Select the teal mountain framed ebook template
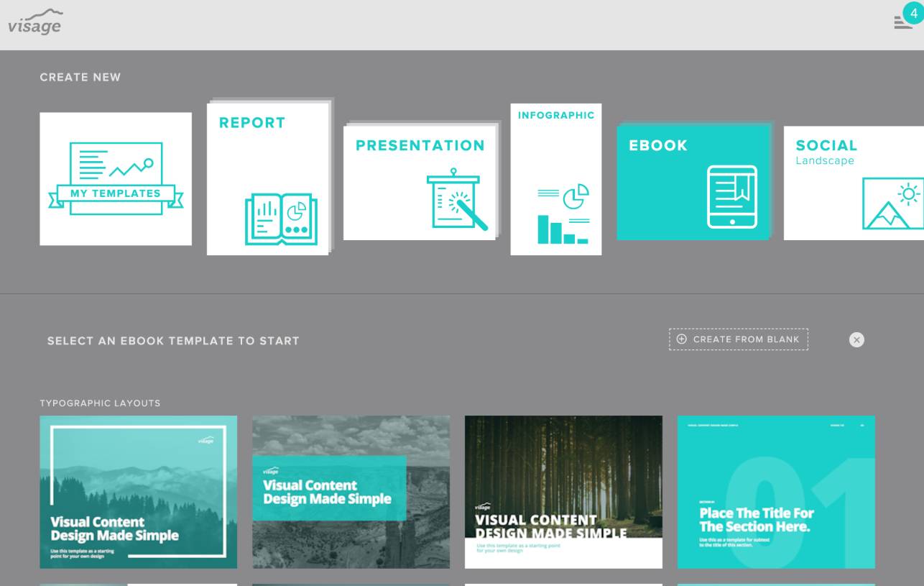The height and width of the screenshot is (586, 924). click(138, 492)
